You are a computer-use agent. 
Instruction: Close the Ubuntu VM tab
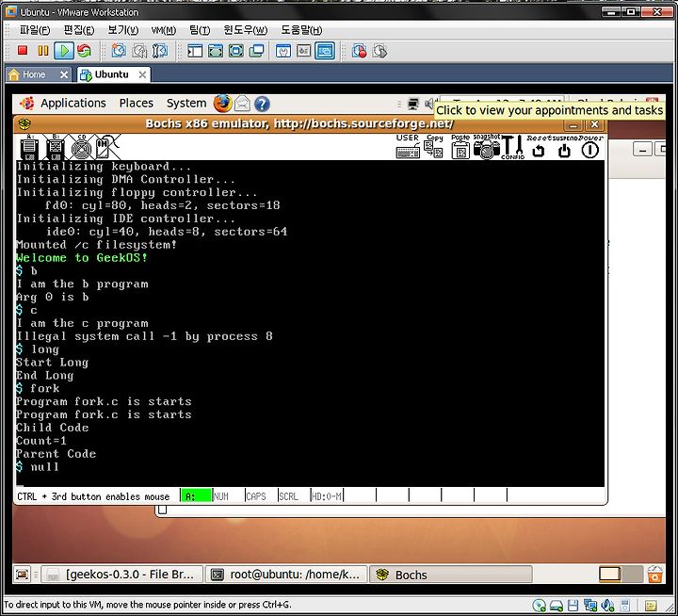point(142,74)
